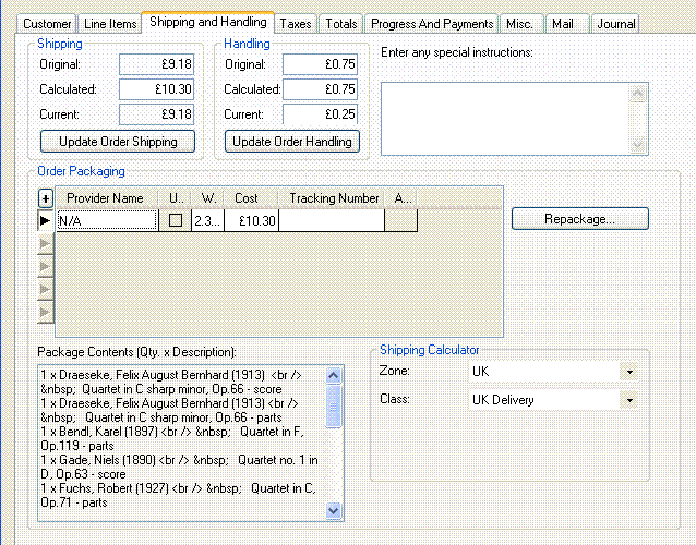Click special instructions scroll down arrow
Image resolution: width=696 pixels, height=545 pixels.
point(639,145)
